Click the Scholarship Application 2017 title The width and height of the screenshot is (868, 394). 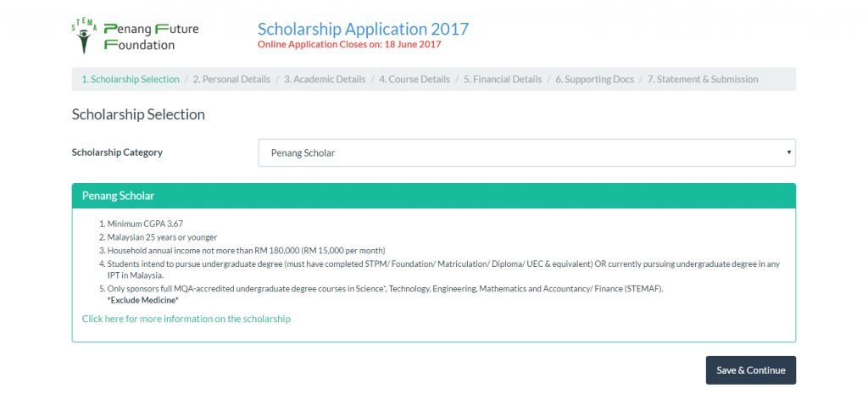pos(363,29)
